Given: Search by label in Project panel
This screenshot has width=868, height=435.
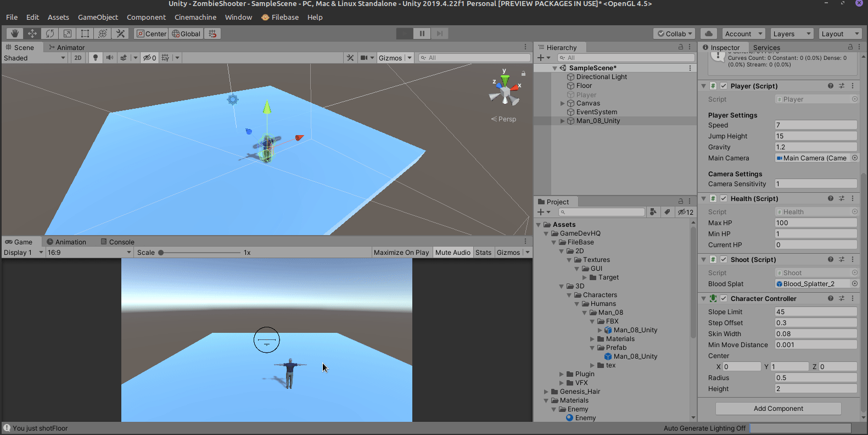Looking at the screenshot, I should [x=667, y=212].
